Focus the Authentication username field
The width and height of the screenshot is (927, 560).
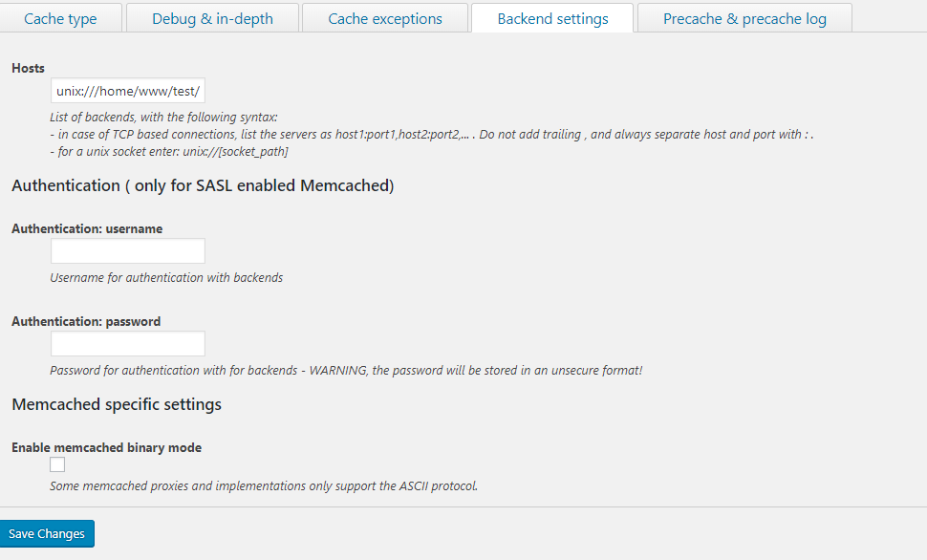point(128,251)
